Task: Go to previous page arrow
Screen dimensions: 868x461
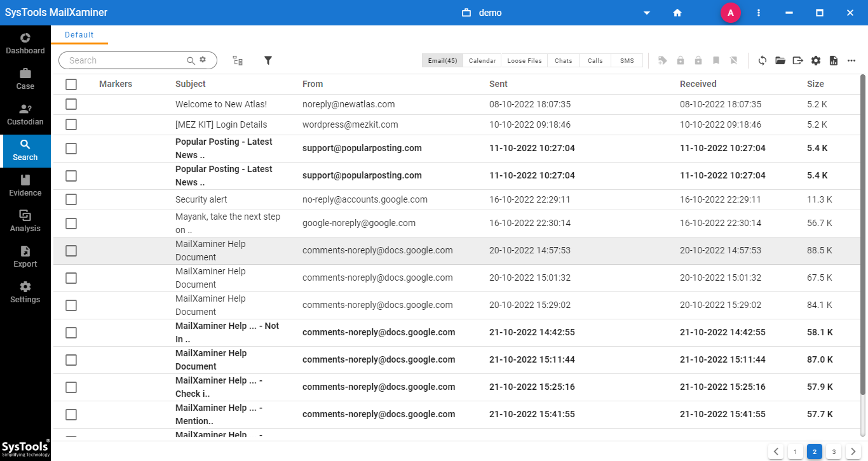Action: click(776, 451)
